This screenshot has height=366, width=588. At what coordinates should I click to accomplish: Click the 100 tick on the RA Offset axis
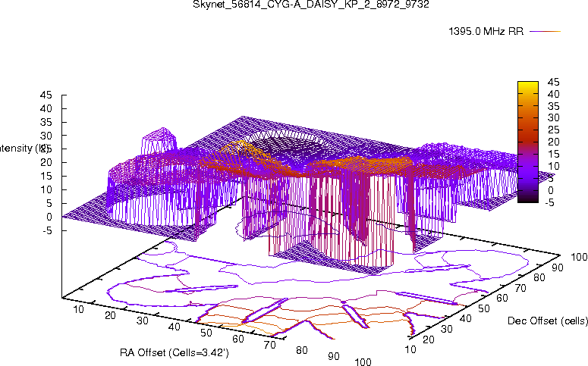point(363,361)
